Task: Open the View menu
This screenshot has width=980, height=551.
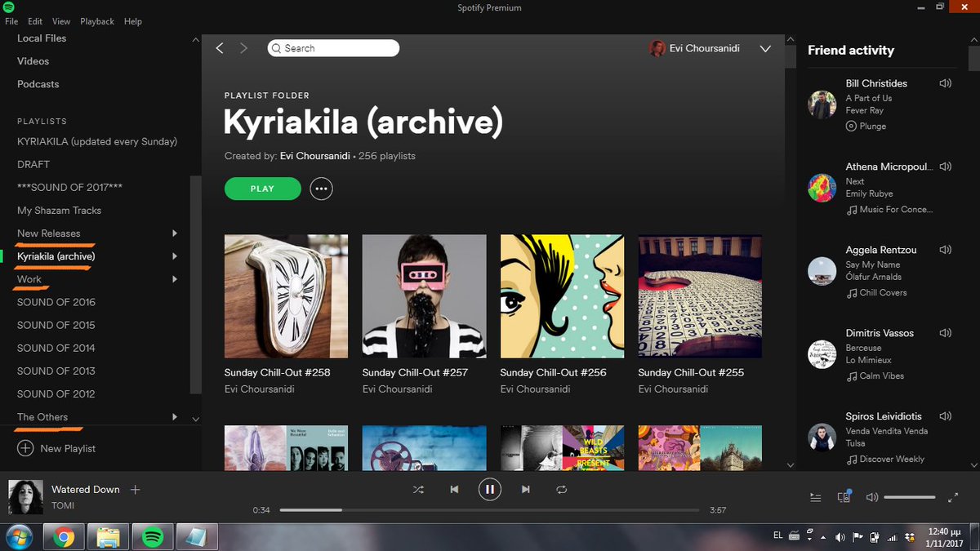Action: 61,21
